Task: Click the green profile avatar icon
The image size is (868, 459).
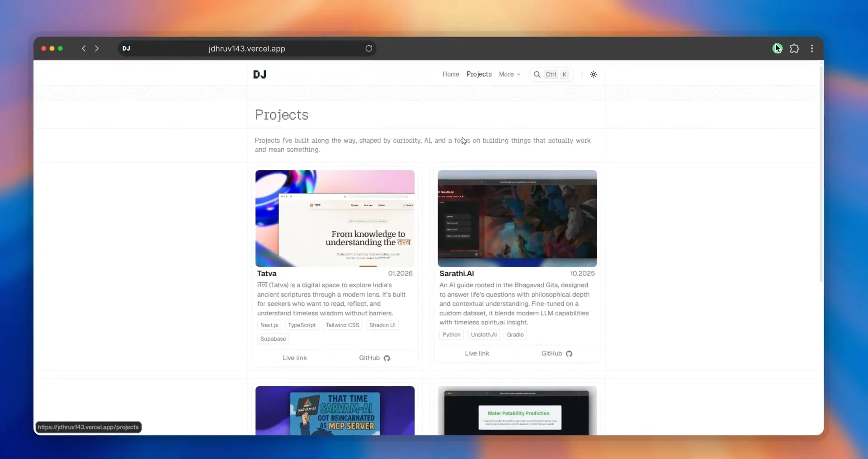Action: pyautogui.click(x=777, y=48)
